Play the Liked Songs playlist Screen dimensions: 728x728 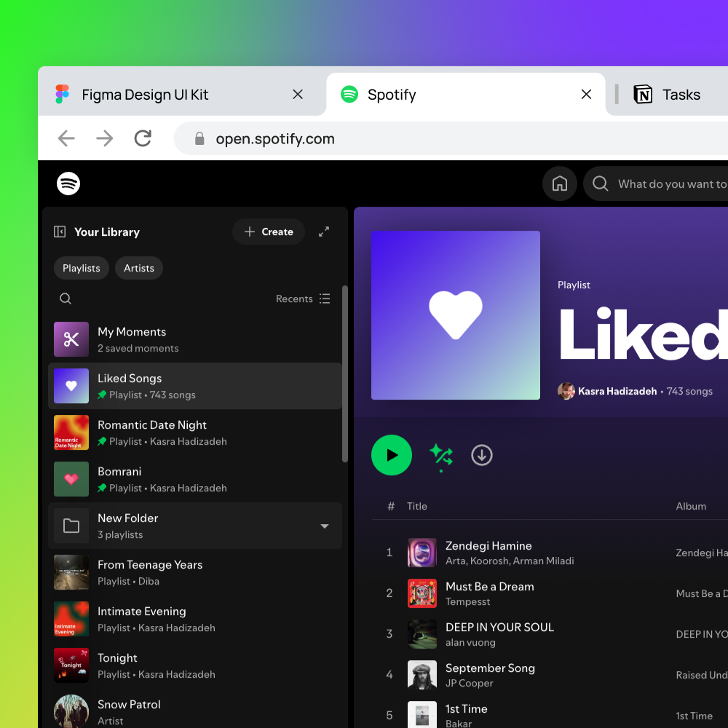click(x=392, y=455)
